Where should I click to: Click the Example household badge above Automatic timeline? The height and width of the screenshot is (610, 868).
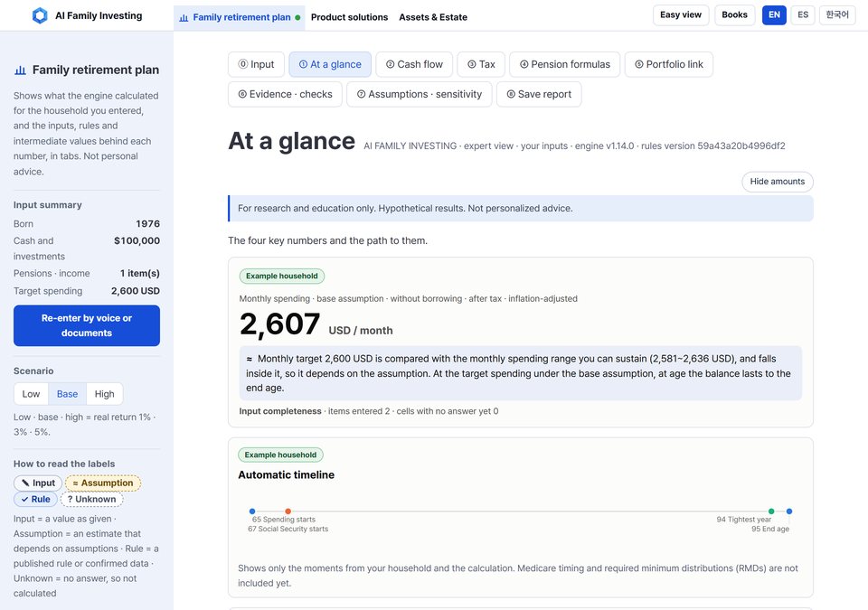click(280, 455)
